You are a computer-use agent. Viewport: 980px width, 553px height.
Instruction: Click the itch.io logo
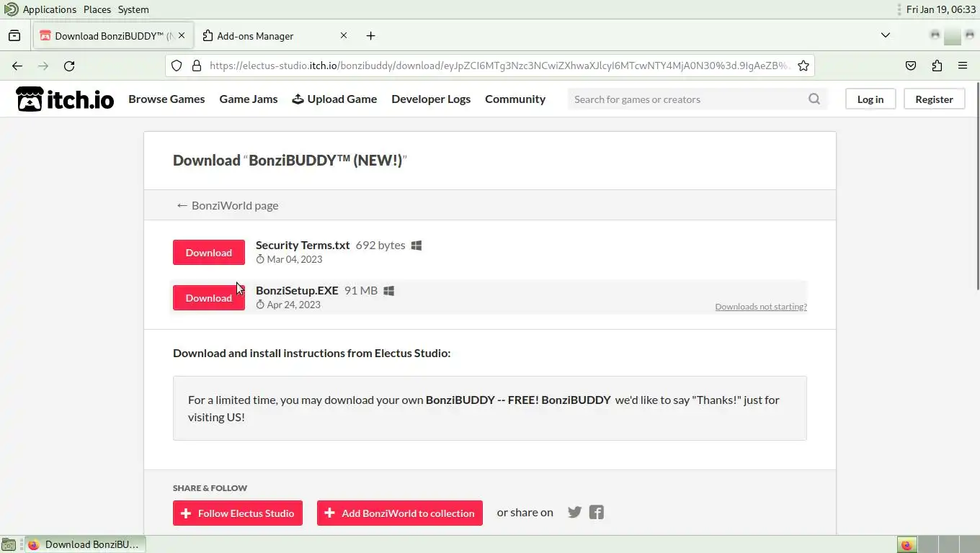[x=65, y=99]
